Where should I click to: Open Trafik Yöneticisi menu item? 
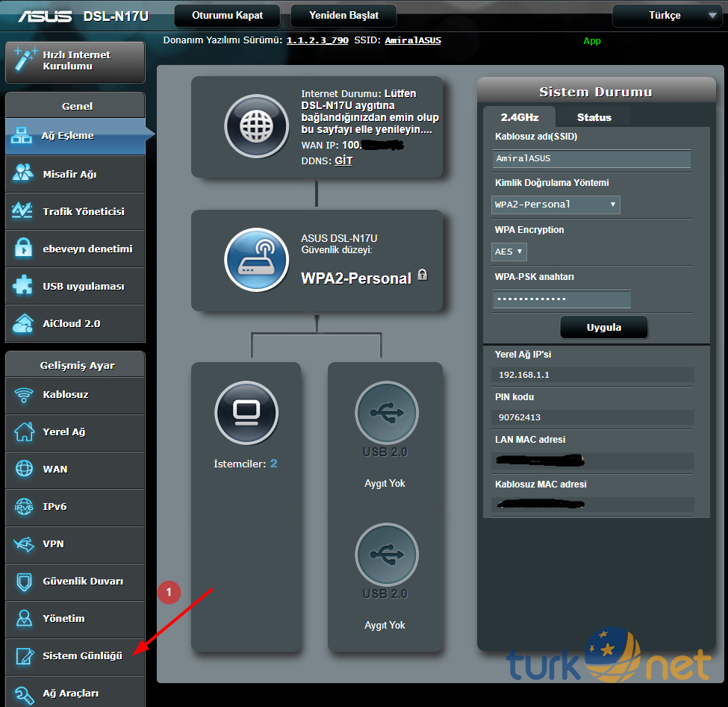75,211
